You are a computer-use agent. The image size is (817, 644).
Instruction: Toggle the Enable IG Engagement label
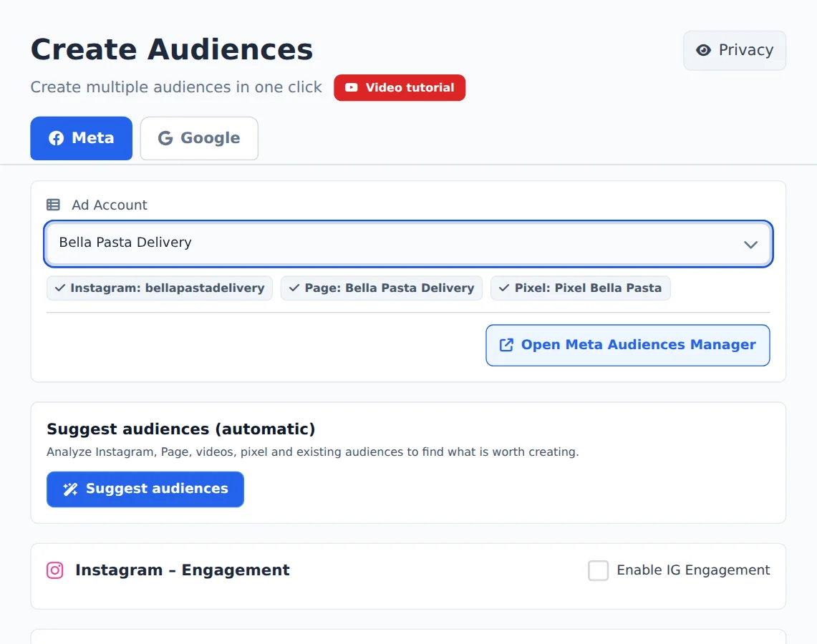pyautogui.click(x=693, y=570)
